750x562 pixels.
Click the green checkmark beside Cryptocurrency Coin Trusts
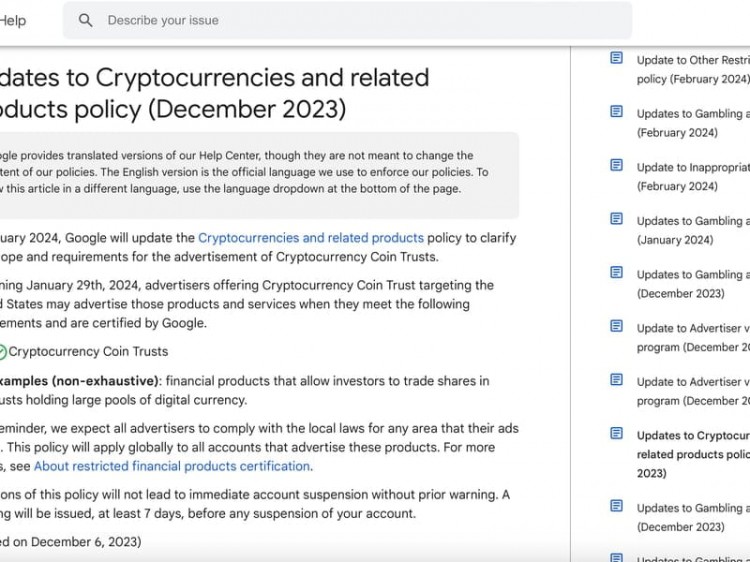pyautogui.click(x=2, y=352)
